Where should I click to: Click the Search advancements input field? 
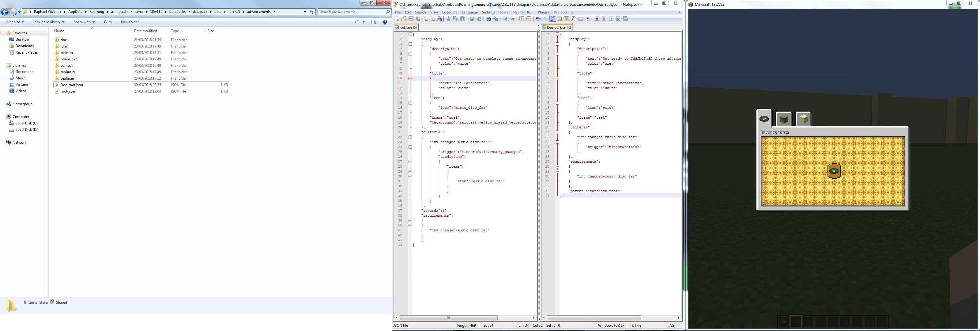pyautogui.click(x=352, y=12)
